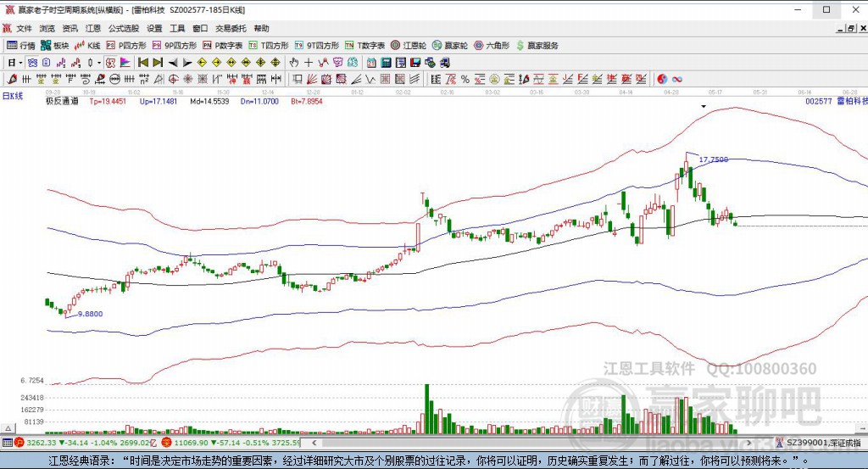Click the horizontal scrollbar left arrow
The width and height of the screenshot is (868, 469).
[x=314, y=443]
